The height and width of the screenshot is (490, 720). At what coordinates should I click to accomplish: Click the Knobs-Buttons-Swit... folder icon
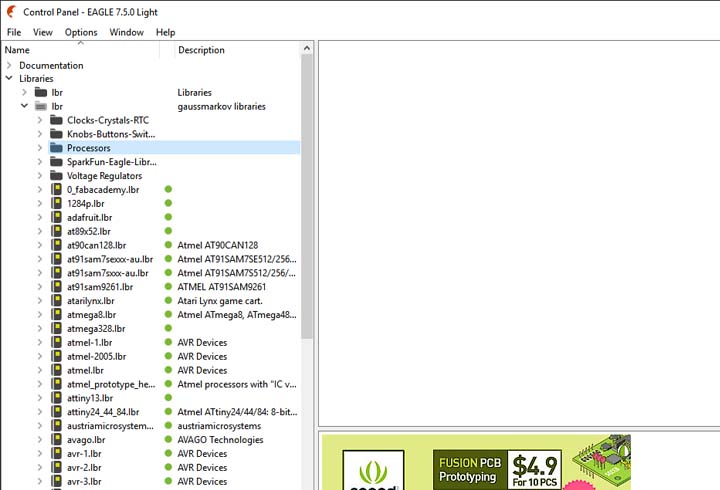click(x=56, y=134)
